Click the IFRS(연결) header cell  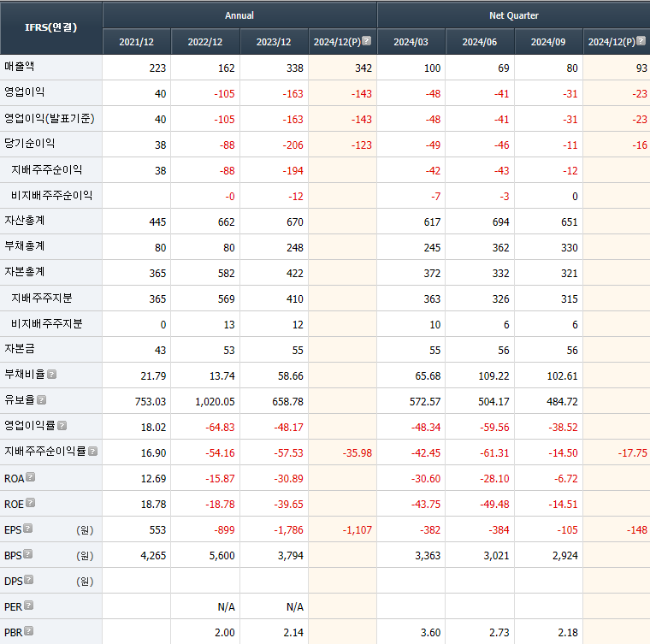click(x=51, y=27)
